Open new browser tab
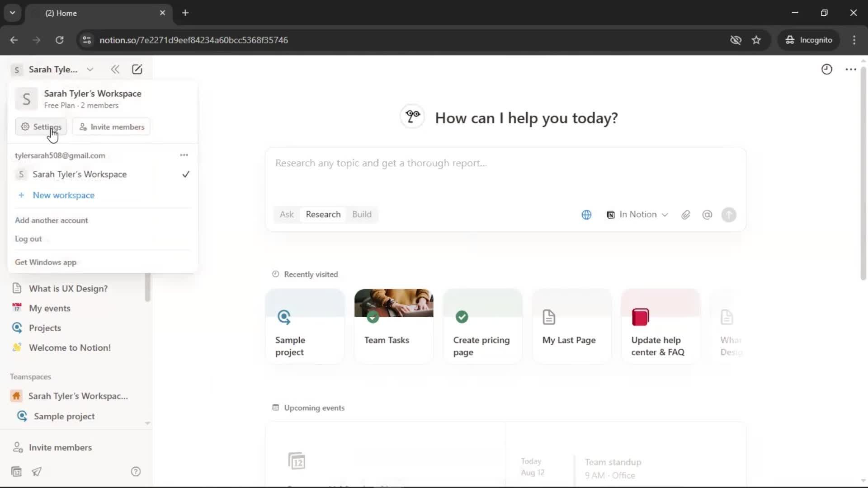 185,13
